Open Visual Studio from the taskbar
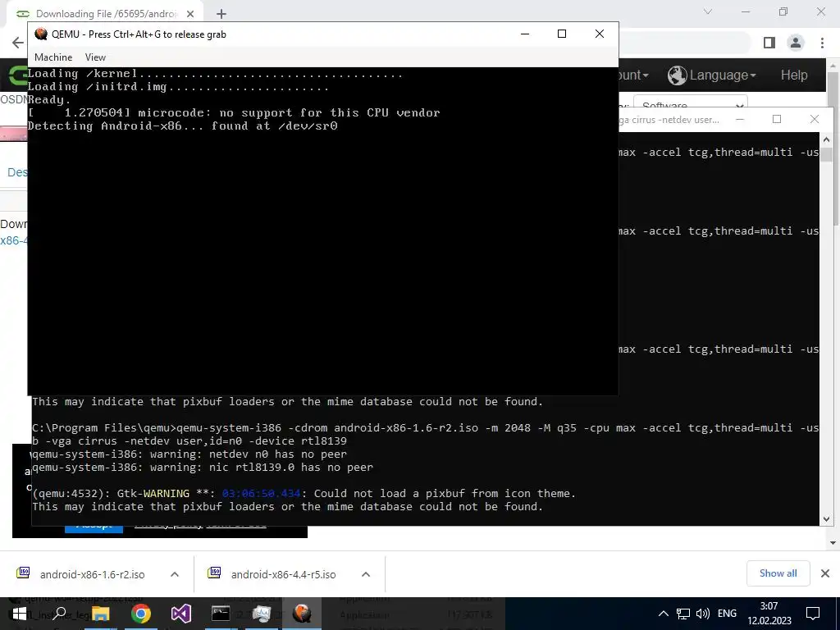Screen dimensions: 840x630 tap(181, 614)
